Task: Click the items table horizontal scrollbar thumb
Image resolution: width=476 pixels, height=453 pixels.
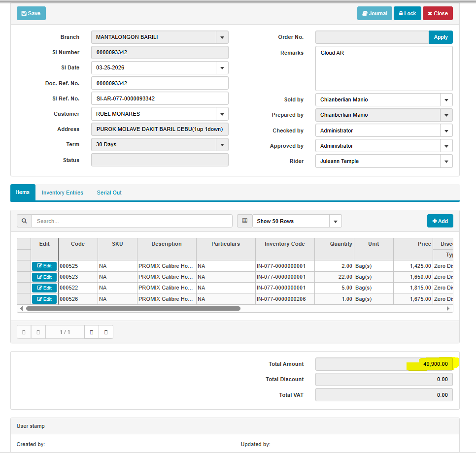Action: pyautogui.click(x=133, y=309)
